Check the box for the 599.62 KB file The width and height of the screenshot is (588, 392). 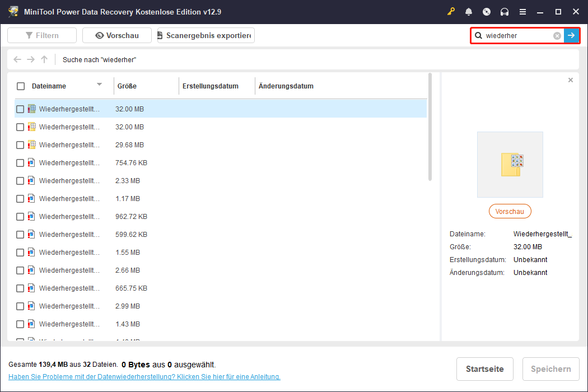coord(20,235)
